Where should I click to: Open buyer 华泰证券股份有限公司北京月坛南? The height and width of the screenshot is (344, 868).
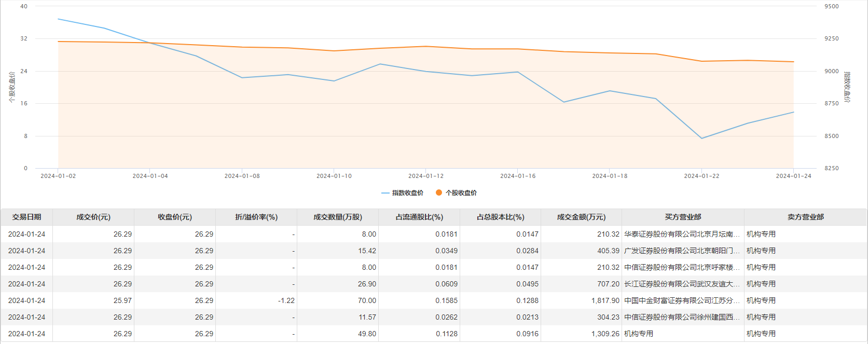pos(682,234)
